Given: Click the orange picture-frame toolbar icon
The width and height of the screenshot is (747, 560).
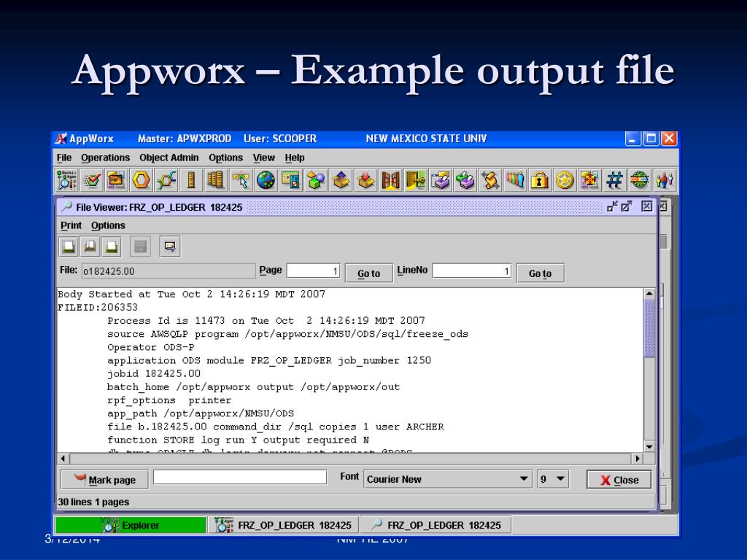Looking at the screenshot, I should pyautogui.click(x=116, y=181).
